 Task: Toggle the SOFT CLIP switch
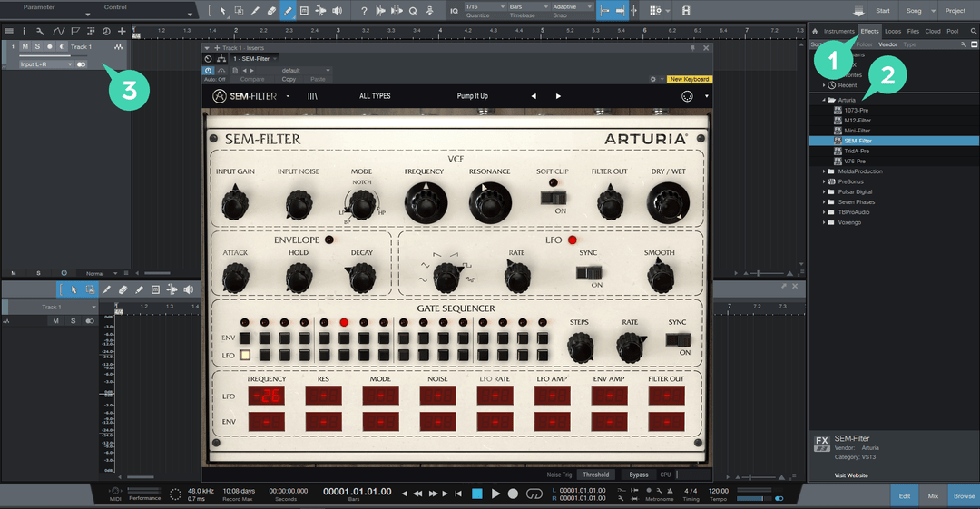pos(554,198)
